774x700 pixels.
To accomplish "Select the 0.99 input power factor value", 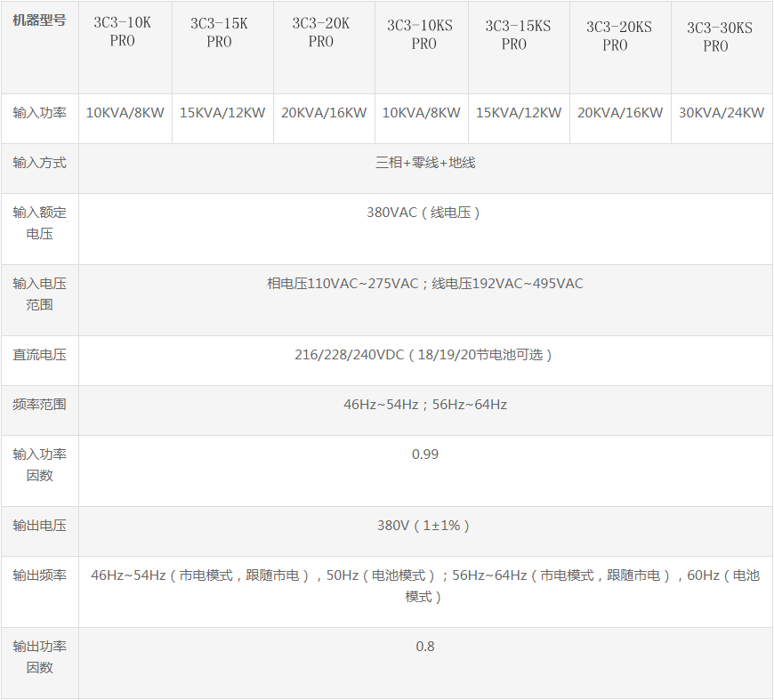I will pyautogui.click(x=425, y=455).
